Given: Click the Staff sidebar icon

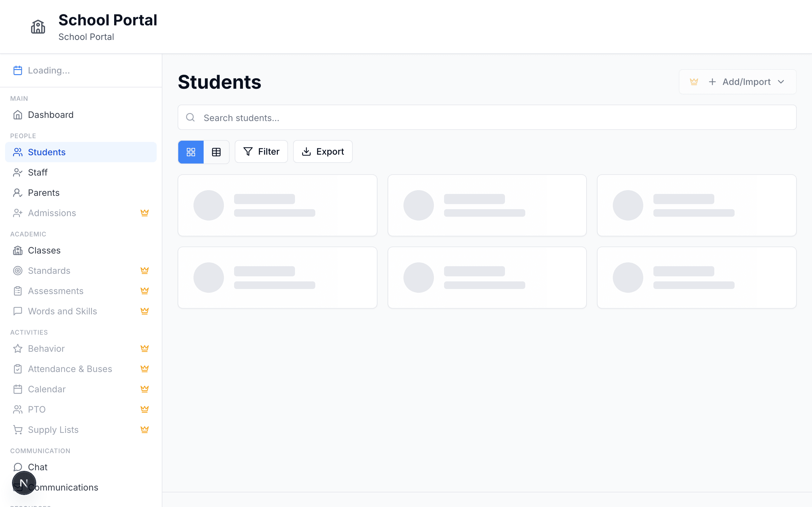Looking at the screenshot, I should click(18, 172).
